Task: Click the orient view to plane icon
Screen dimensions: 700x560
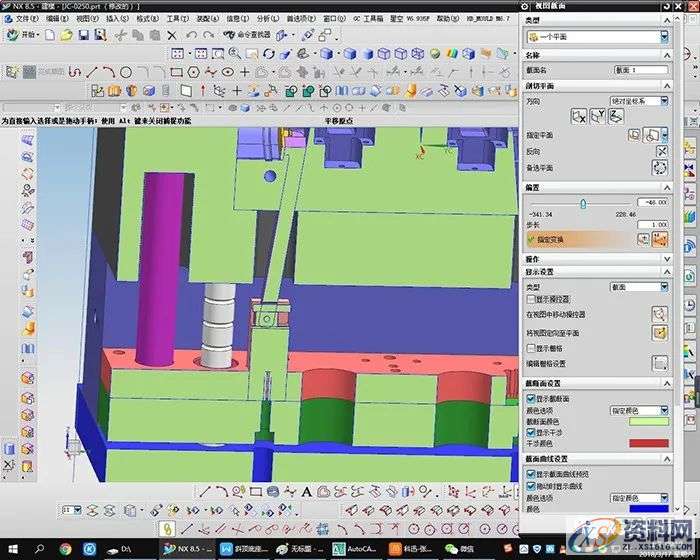Action: (660, 331)
